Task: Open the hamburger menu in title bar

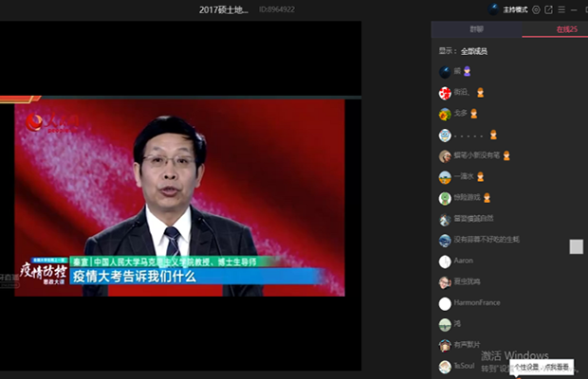Action: (561, 9)
